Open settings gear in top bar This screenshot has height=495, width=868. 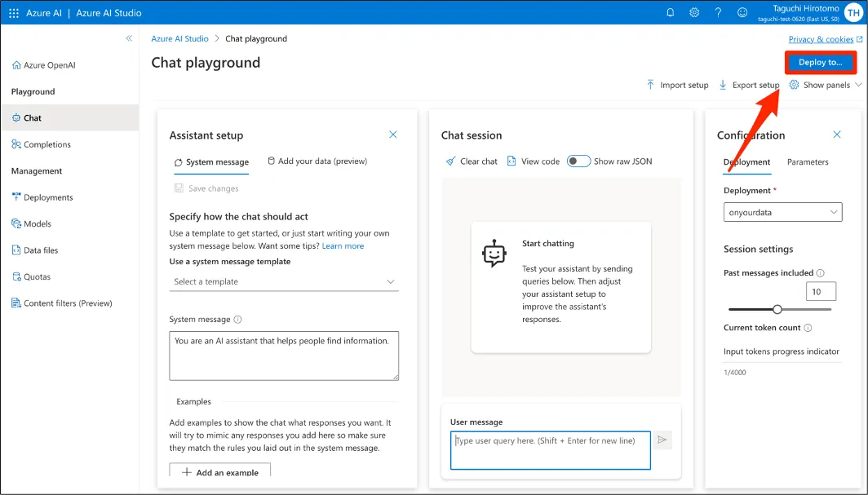pos(694,13)
